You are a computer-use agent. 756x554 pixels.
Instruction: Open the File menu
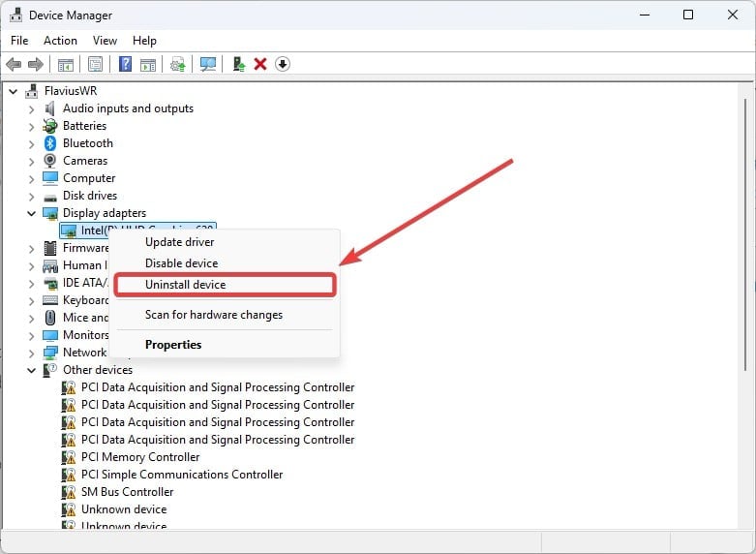click(19, 41)
